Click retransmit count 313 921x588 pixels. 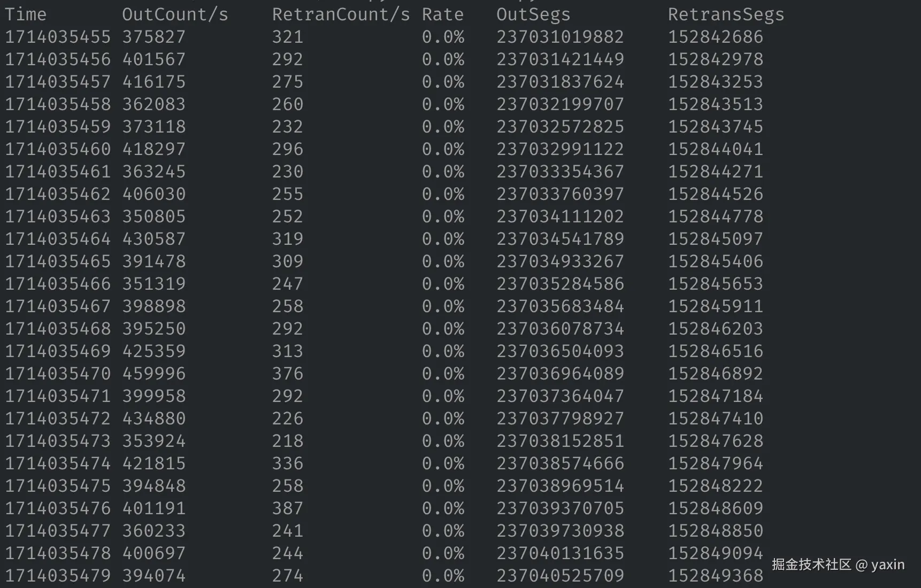(288, 351)
